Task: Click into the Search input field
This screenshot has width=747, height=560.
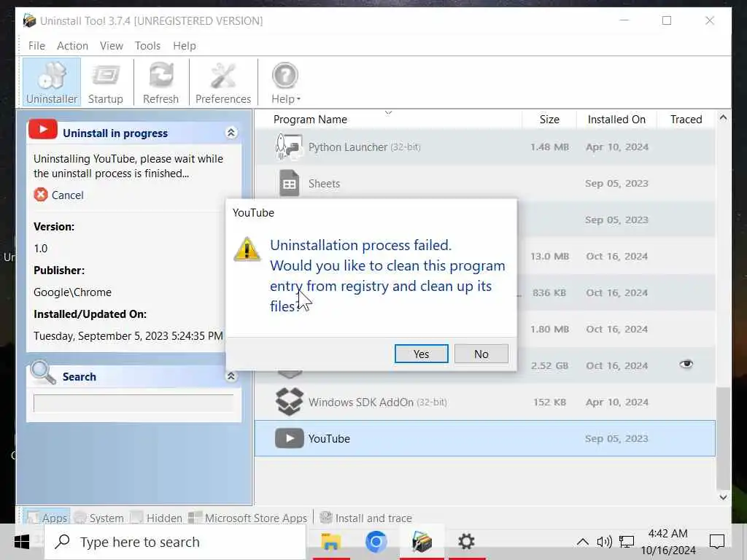Action: coord(133,403)
